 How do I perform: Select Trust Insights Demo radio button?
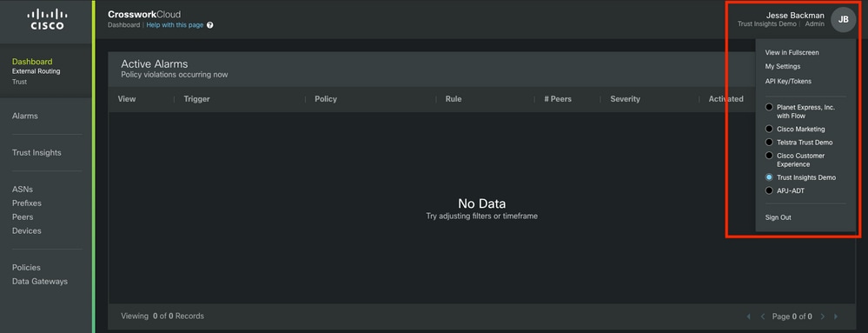(x=769, y=177)
